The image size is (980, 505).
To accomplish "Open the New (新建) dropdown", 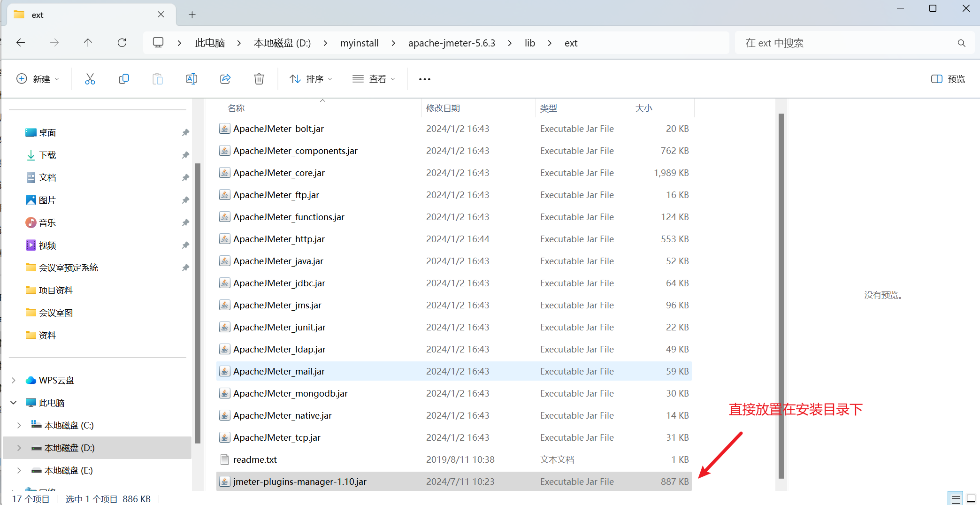I will (x=38, y=79).
